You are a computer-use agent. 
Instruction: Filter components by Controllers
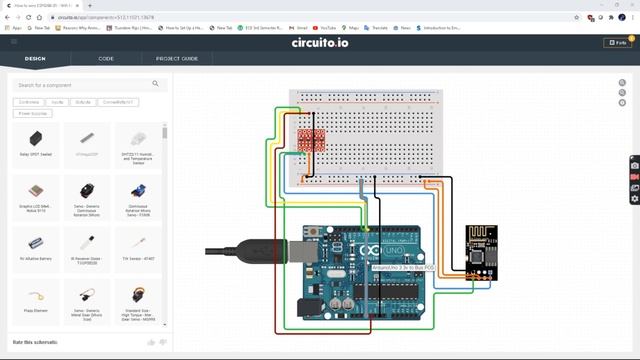[29, 102]
